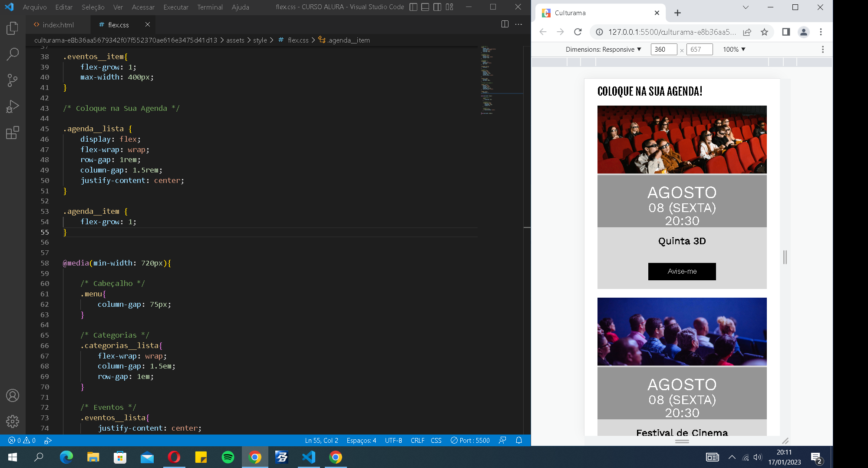Open Run and Debug view
The width and height of the screenshot is (868, 468).
pyautogui.click(x=13, y=106)
